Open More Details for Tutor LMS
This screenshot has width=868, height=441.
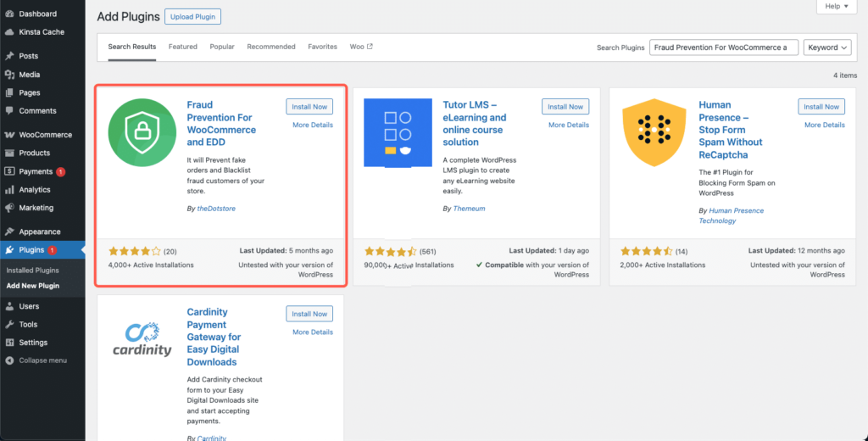tap(568, 125)
